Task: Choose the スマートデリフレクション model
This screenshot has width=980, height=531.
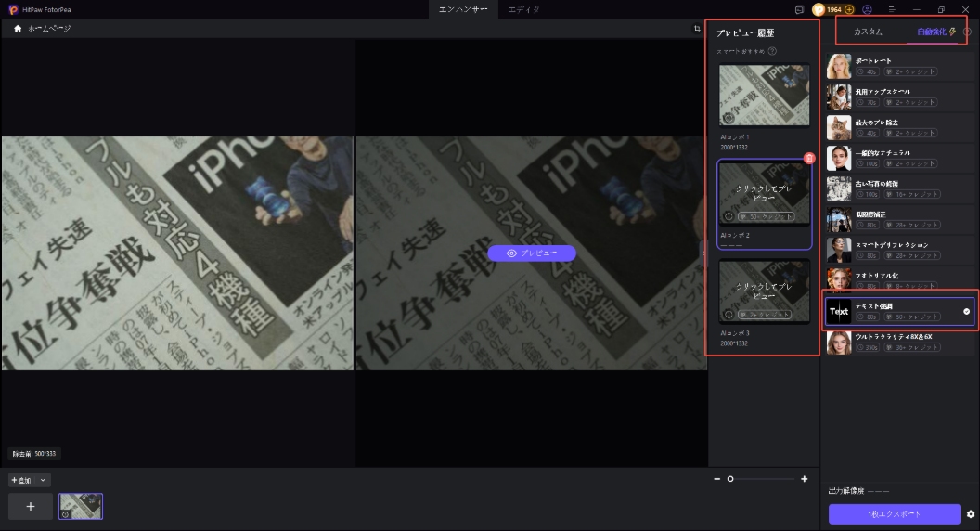Action: pos(899,250)
